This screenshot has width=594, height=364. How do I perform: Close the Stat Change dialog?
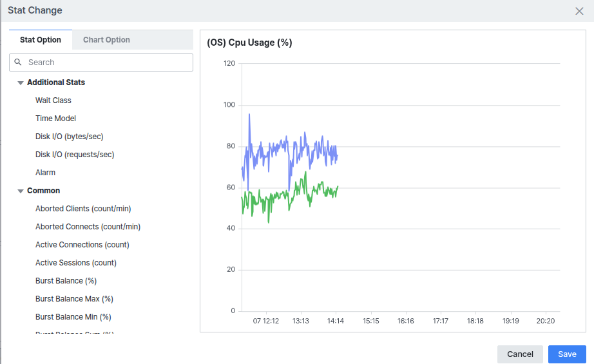coord(579,11)
